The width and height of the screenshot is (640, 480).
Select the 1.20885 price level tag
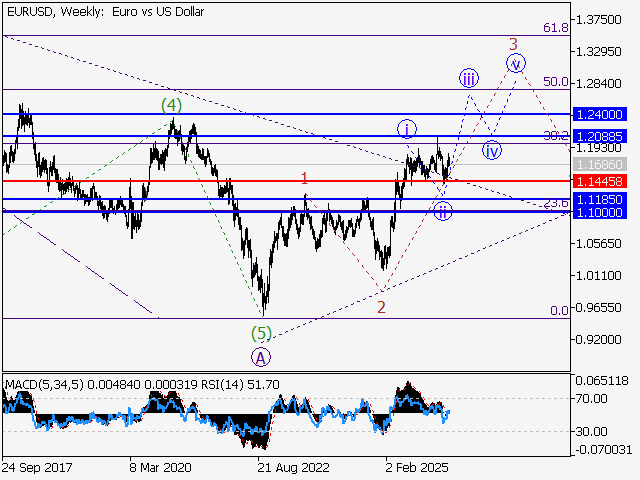599,135
